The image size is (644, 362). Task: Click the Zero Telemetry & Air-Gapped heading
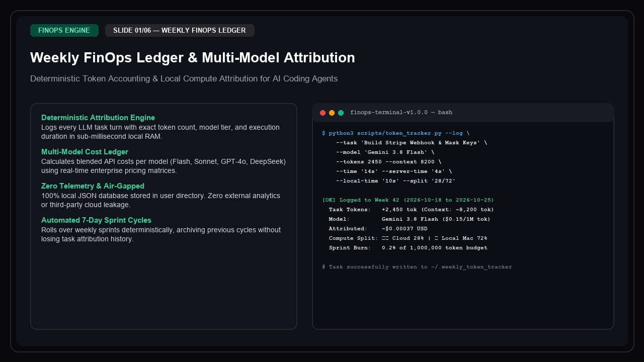point(93,186)
